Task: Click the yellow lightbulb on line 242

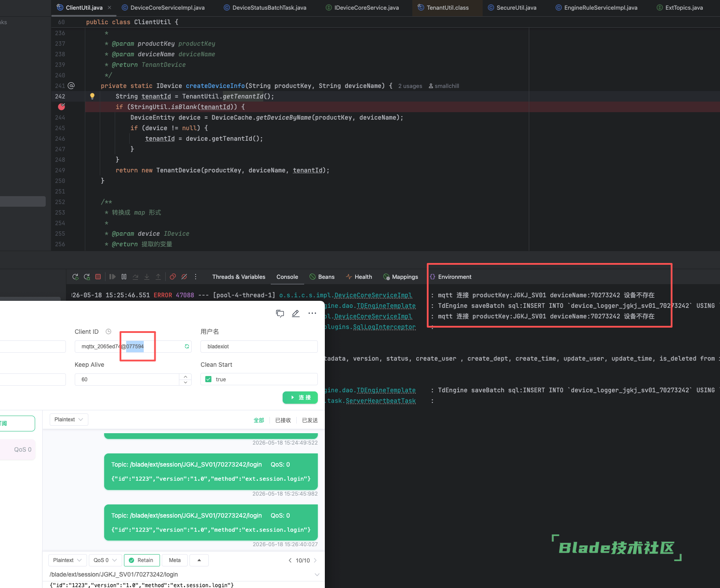Action: 92,96
